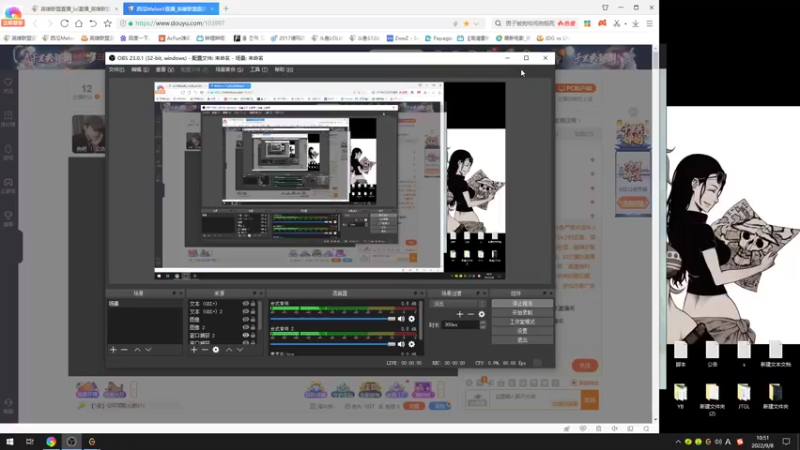Pop out the Scenes dock panel
Image resolution: width=800 pixels, height=450 pixels.
174,293
